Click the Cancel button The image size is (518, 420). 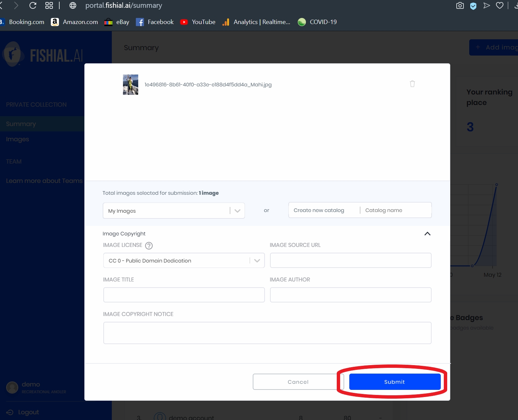point(298,382)
